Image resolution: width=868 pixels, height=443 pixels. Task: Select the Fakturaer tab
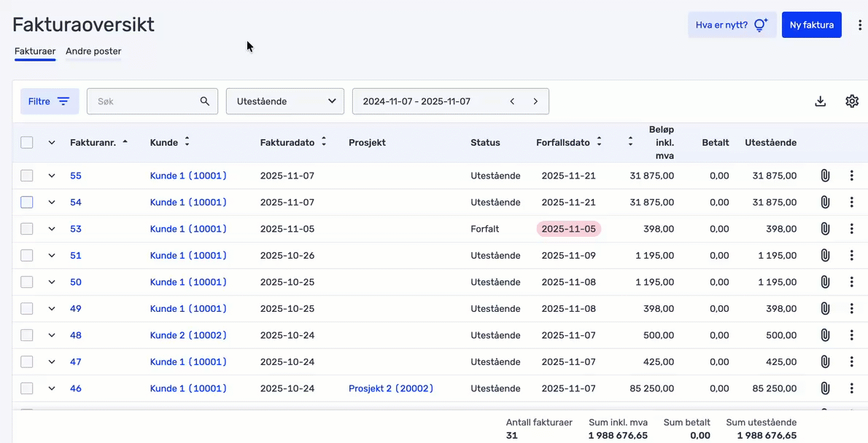[35, 51]
